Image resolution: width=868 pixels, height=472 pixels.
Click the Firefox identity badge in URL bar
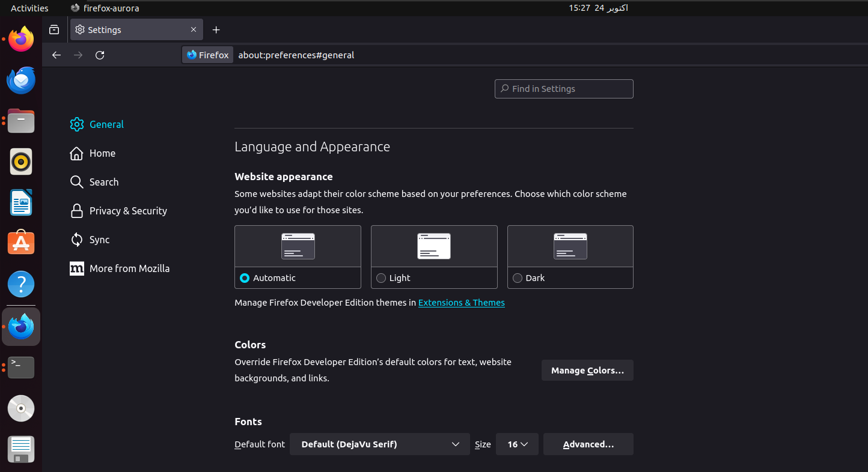click(207, 55)
